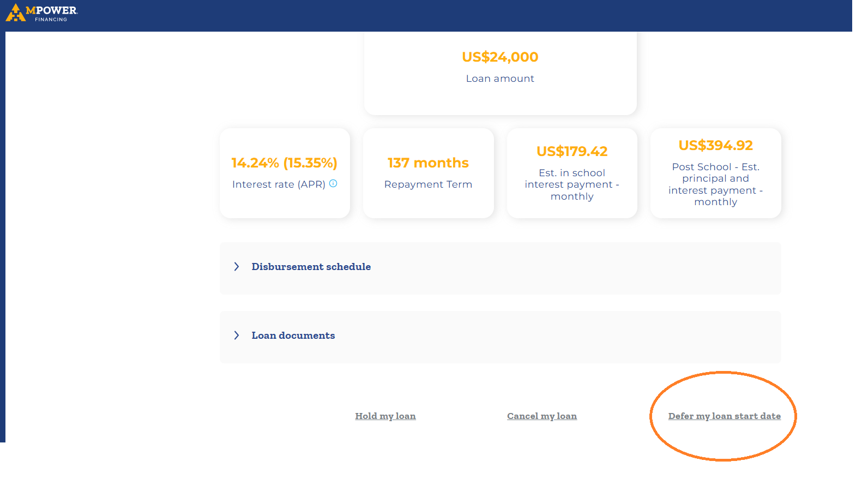Open the Loan documents section title
This screenshot has width=868, height=479.
[293, 336]
